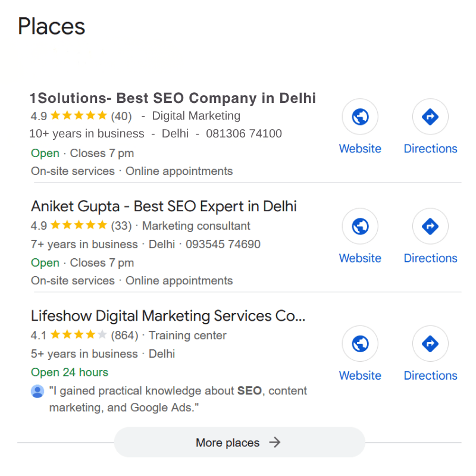
Task: Click the Directions label for Aniket Gupta
Action: (430, 258)
